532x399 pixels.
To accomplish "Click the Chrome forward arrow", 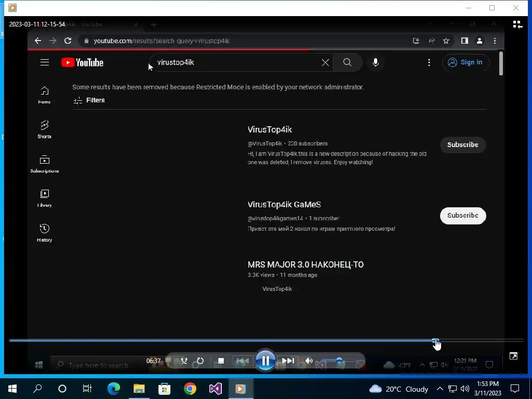I will [x=52, y=41].
